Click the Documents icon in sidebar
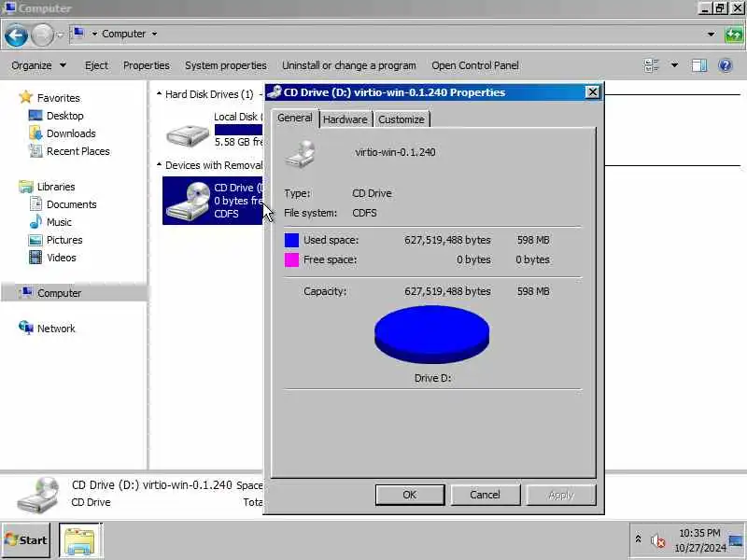The height and width of the screenshot is (560, 747). (35, 203)
